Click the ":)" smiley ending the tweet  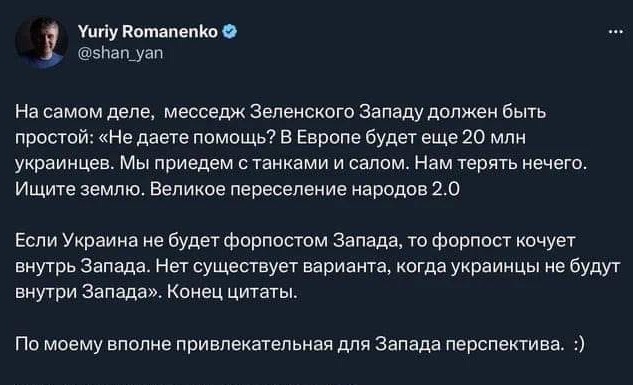(577, 344)
